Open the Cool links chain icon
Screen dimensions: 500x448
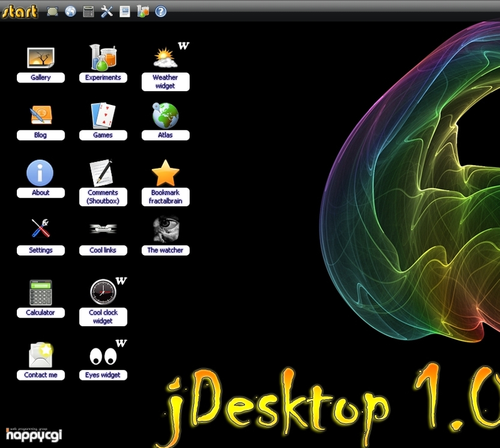click(103, 229)
